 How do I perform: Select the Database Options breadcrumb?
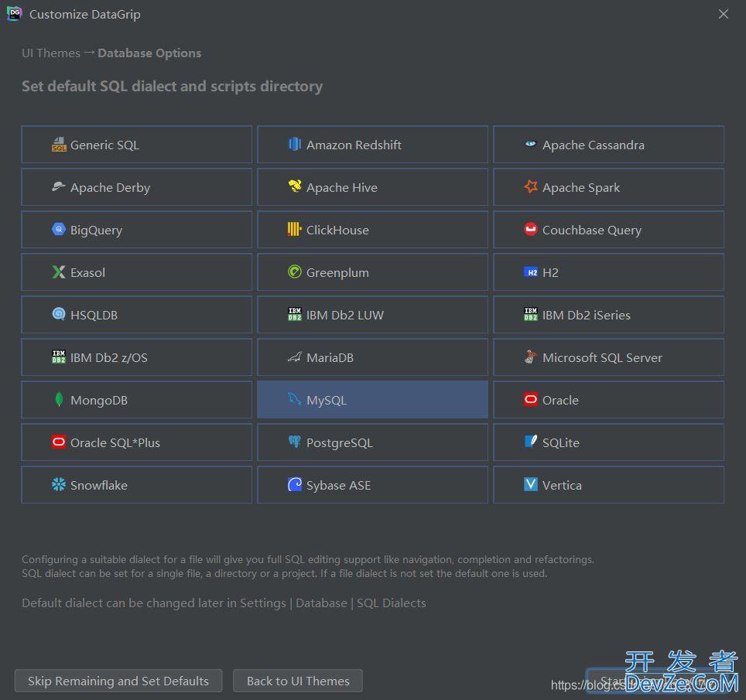[149, 53]
